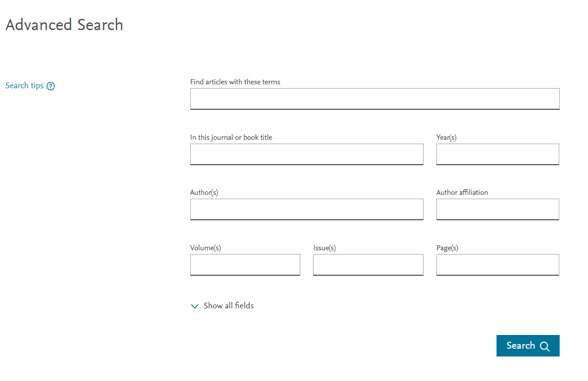
Task: Select the Year(s) input field
Action: pos(497,154)
